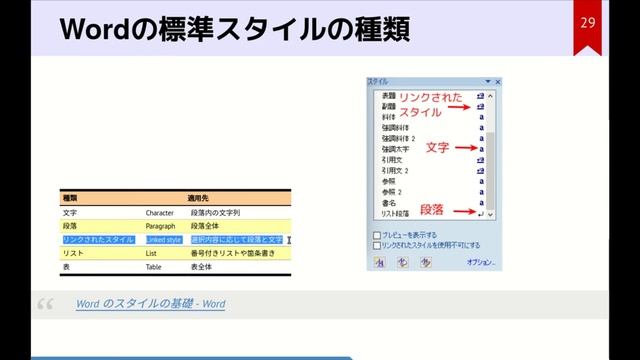Select the 表題 style
Screen dimensions: 640x360
[389, 96]
